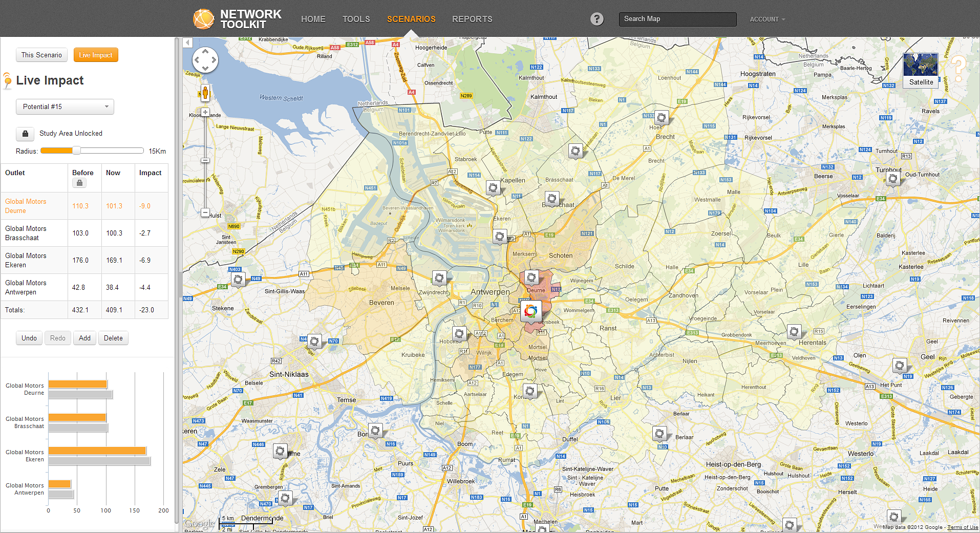This screenshot has height=533, width=980.
Task: Go to the Tools menu
Action: pyautogui.click(x=356, y=19)
